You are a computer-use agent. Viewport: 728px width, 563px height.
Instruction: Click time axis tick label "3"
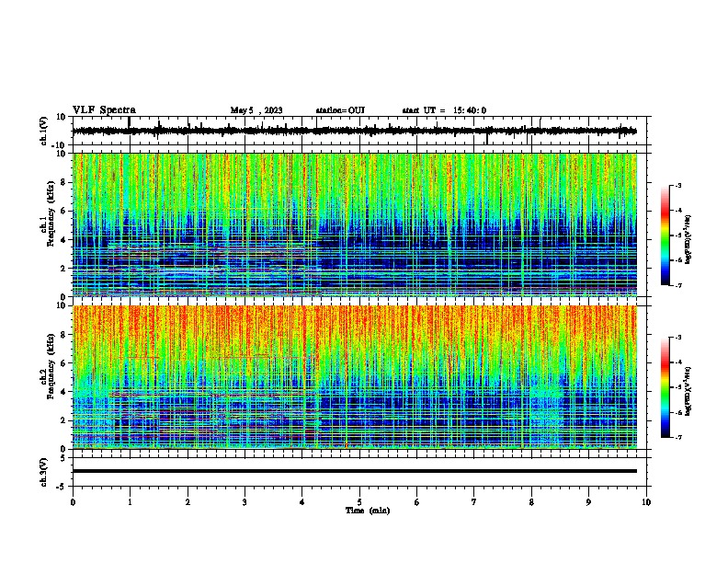(x=245, y=502)
